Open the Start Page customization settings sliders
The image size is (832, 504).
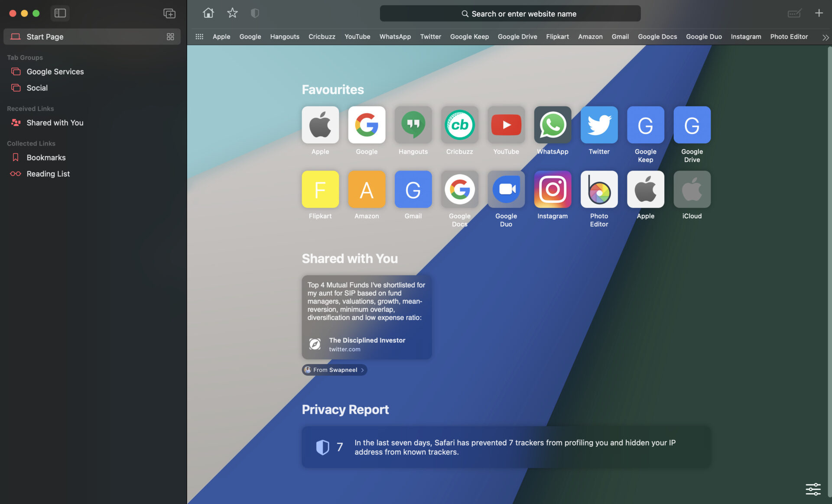tap(813, 489)
